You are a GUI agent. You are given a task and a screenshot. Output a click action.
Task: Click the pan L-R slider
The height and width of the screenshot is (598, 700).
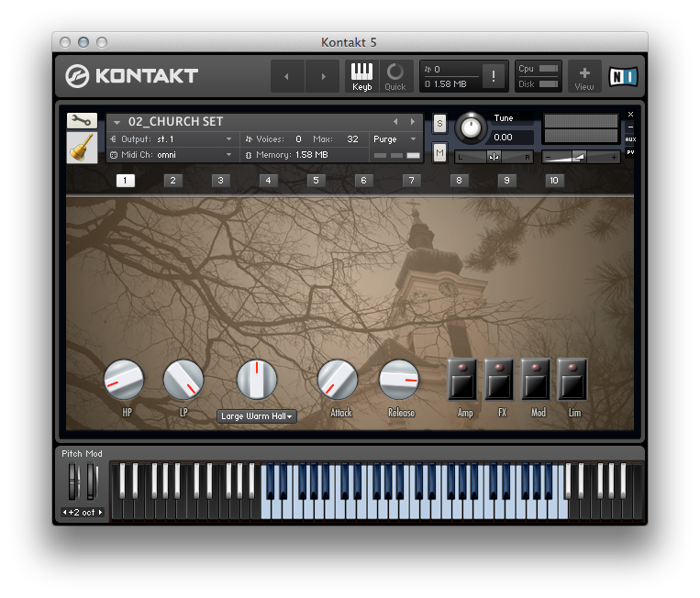494,157
